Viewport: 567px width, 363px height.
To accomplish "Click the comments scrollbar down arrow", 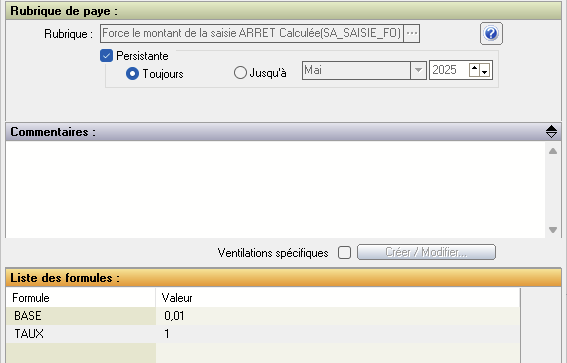I will (553, 230).
